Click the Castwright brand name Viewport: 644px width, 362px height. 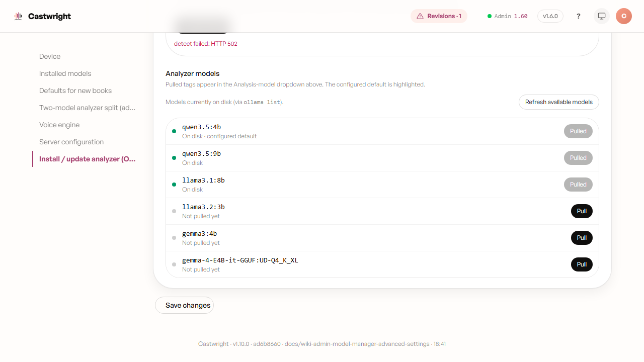tap(49, 16)
